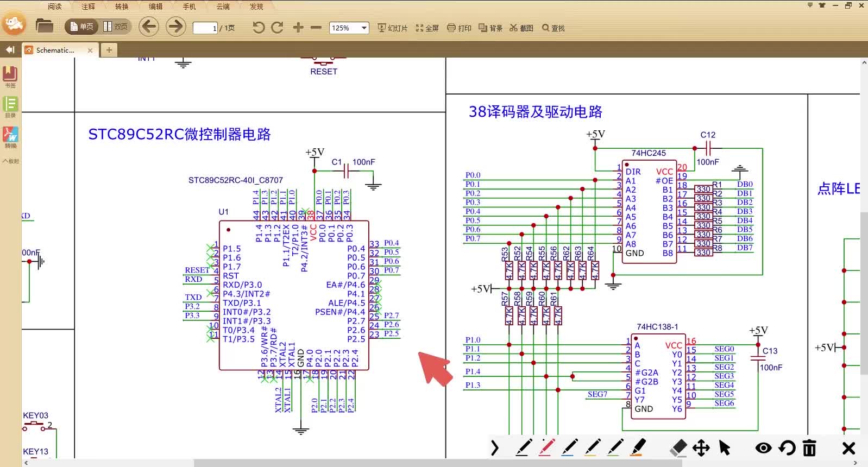868x467 pixels.
Task: Rotate the page clockwise
Action: [278, 28]
